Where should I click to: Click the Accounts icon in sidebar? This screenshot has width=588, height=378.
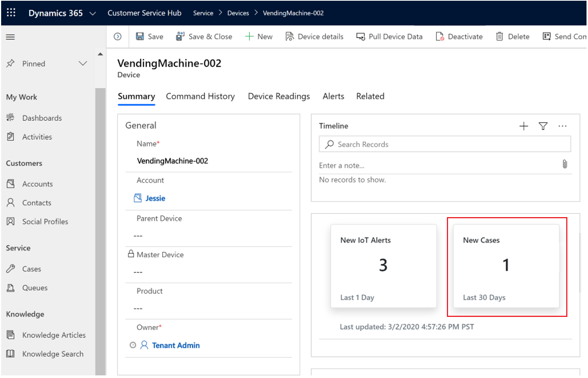coord(11,184)
